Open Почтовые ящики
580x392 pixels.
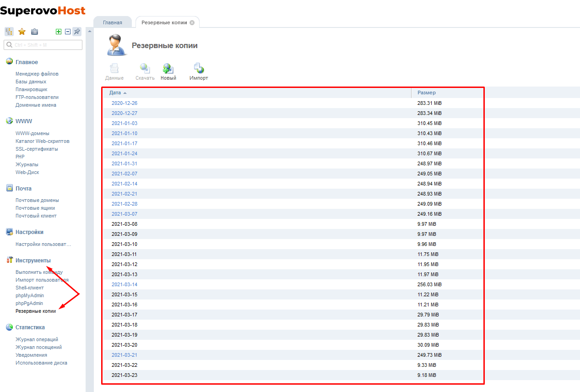point(36,208)
